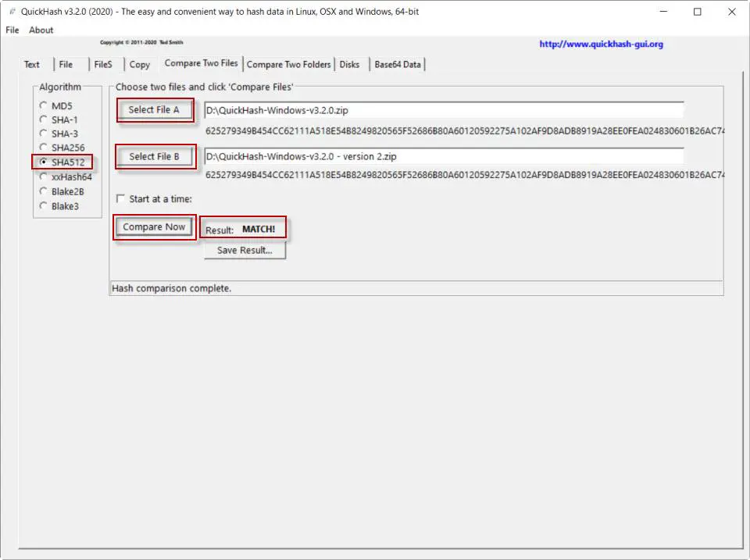Viewport: 750px width, 560px height.
Task: Click the File B path input field
Action: 444,156
